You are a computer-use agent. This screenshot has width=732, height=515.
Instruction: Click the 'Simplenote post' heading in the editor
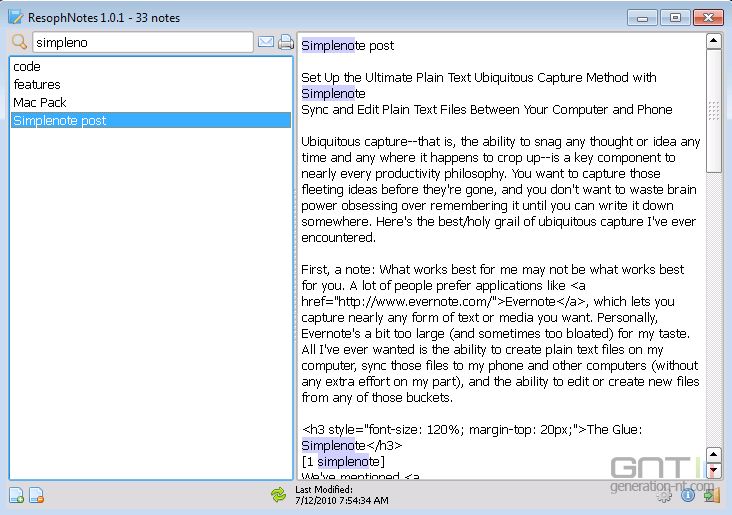[x=347, y=46]
